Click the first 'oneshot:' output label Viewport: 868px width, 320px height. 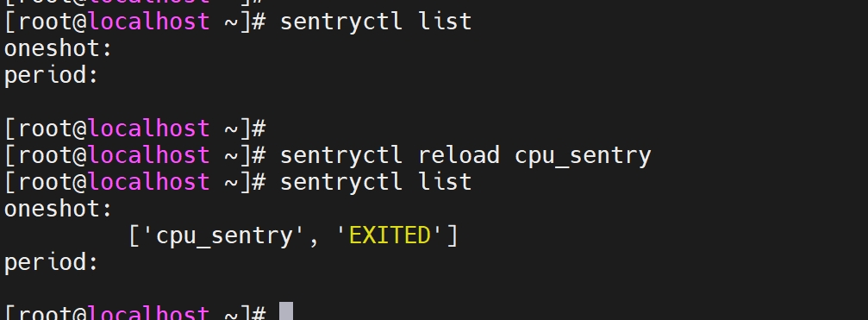(x=58, y=48)
